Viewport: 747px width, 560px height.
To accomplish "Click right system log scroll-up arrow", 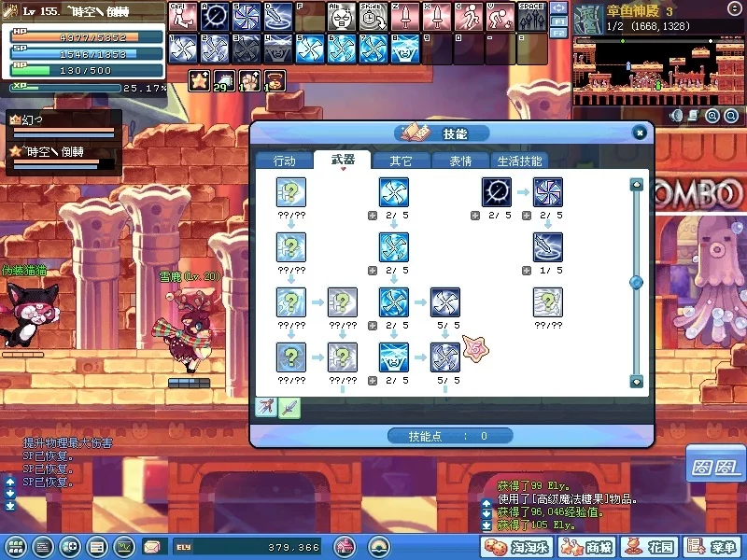I will 486,503.
